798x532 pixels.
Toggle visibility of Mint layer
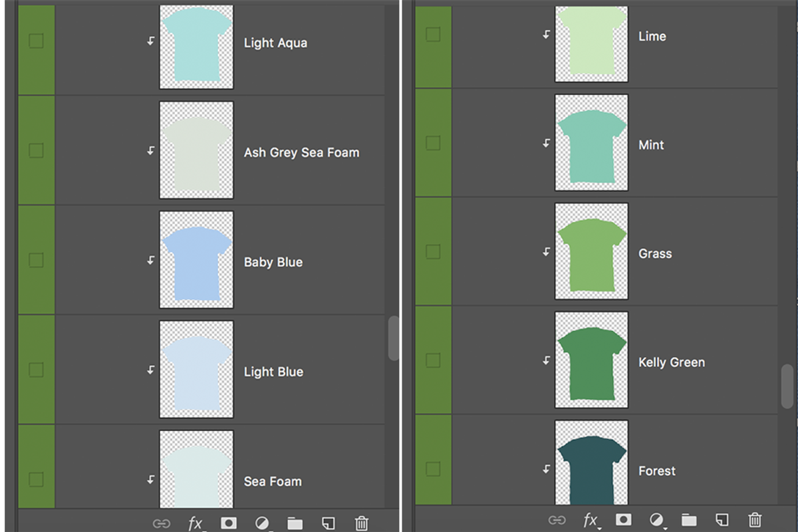tap(433, 143)
